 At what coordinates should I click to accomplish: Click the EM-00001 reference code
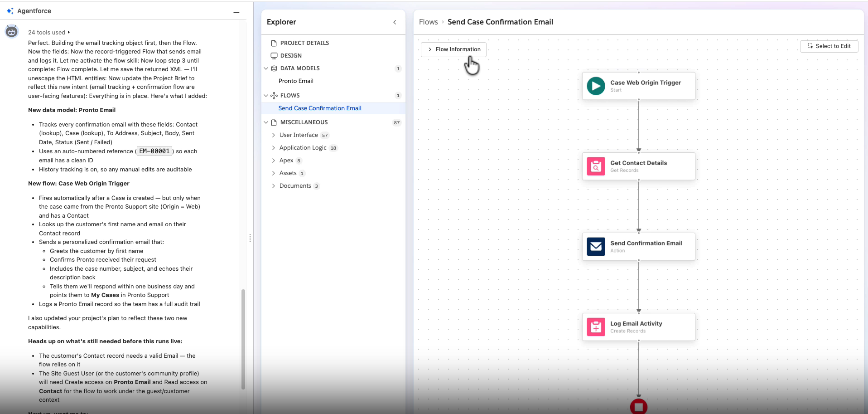[x=154, y=151]
